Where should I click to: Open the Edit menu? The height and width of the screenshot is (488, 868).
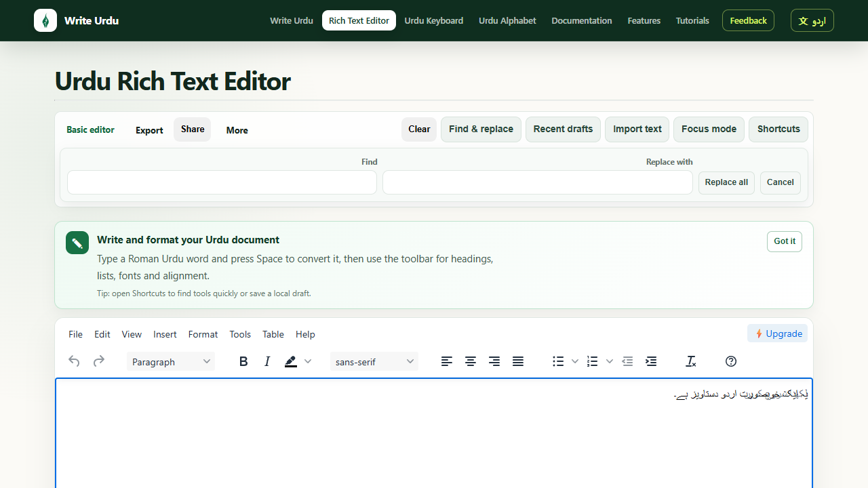point(102,334)
